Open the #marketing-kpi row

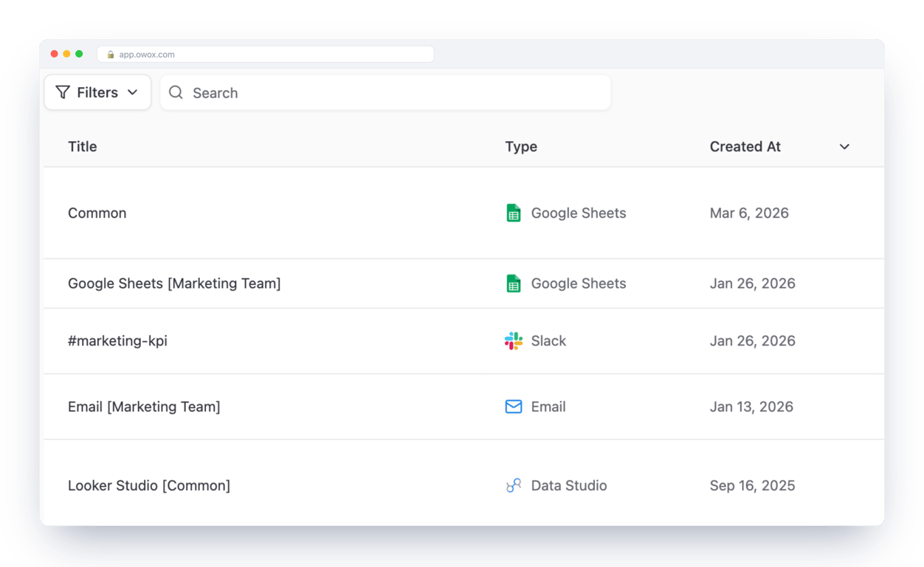[463, 341]
